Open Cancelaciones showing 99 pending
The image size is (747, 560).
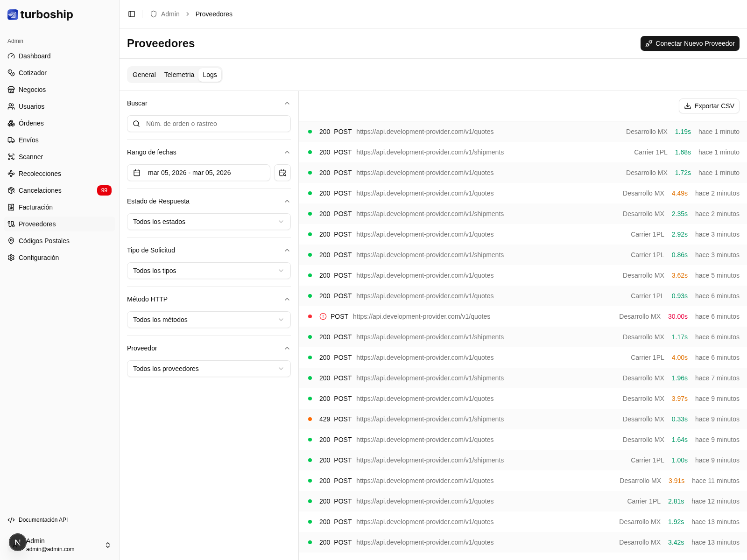click(x=40, y=190)
